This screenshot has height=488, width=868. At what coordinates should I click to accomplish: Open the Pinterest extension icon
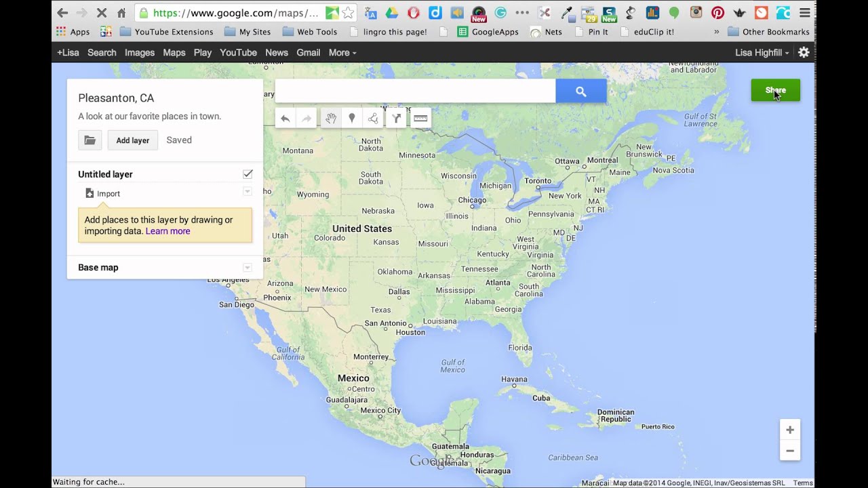[x=717, y=12]
